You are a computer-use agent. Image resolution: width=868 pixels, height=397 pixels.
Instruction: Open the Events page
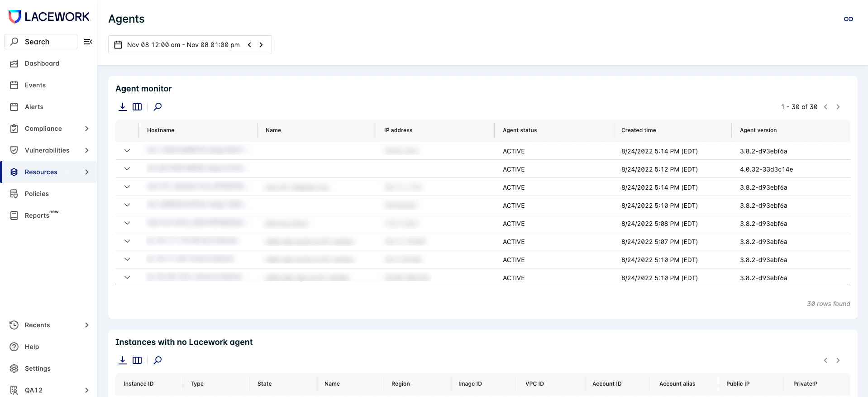tap(35, 85)
